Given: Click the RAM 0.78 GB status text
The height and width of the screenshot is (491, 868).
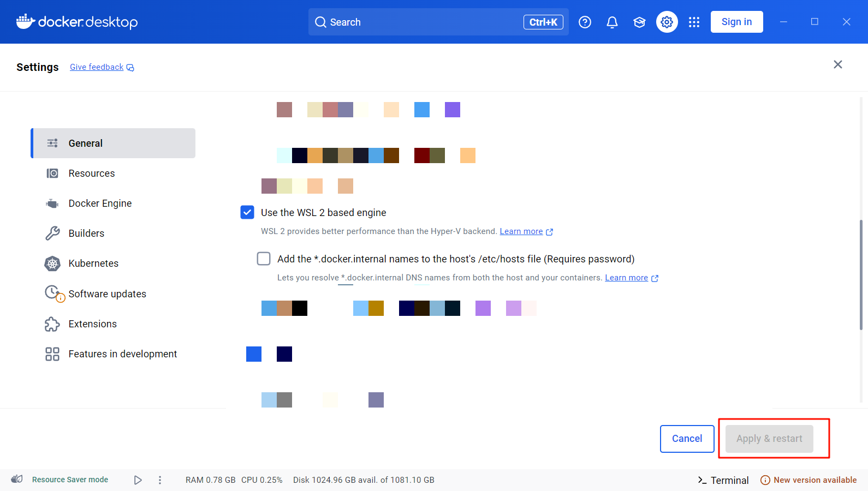Looking at the screenshot, I should (x=211, y=480).
